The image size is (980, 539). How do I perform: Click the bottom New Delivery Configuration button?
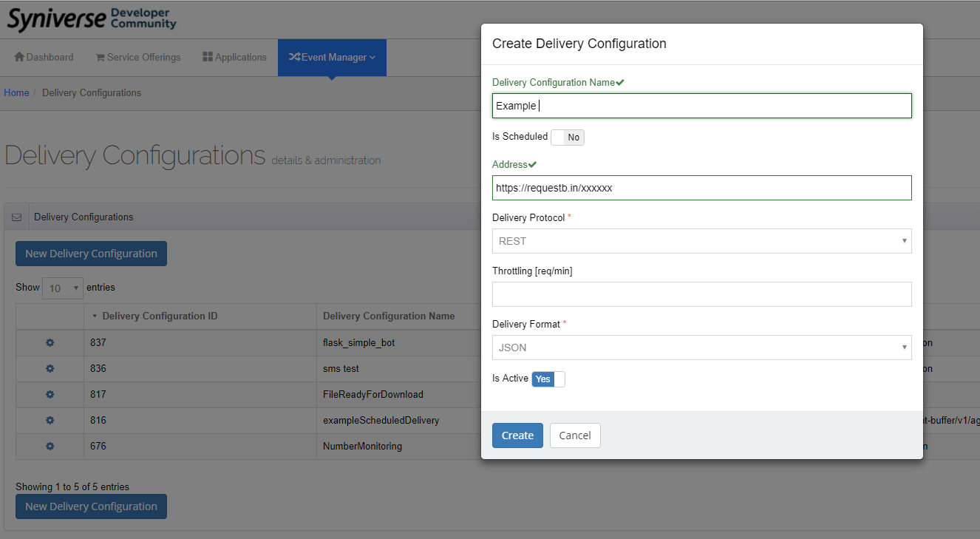(x=91, y=506)
